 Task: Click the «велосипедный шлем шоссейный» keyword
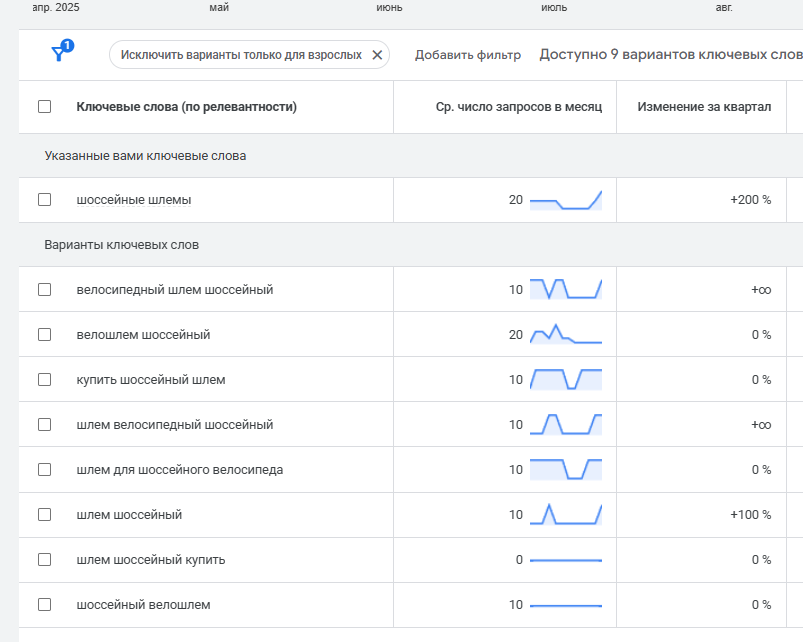coord(175,290)
